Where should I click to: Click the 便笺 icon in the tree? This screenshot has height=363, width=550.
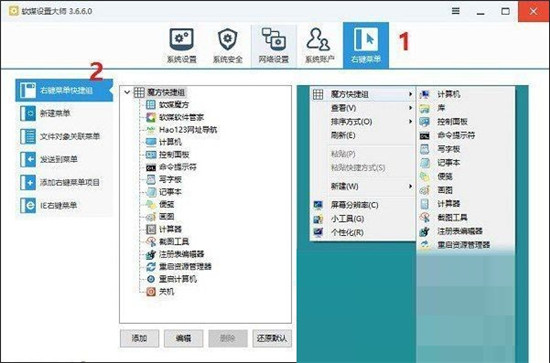tap(151, 204)
